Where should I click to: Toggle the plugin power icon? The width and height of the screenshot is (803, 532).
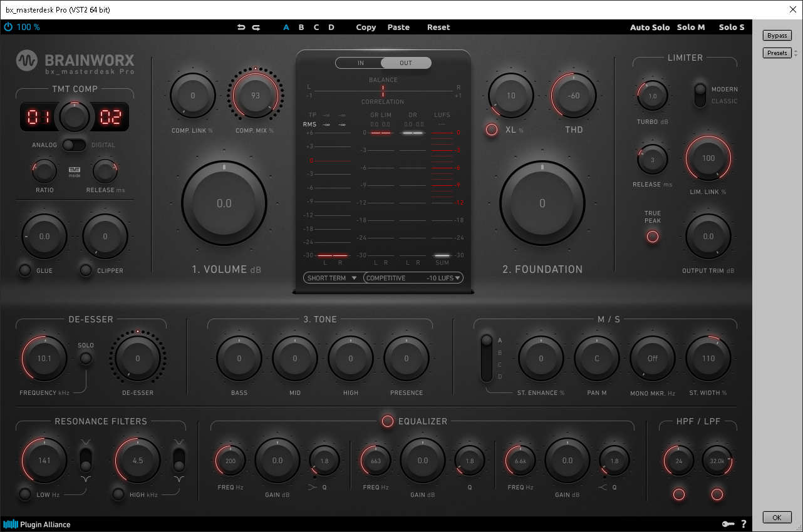[8, 27]
